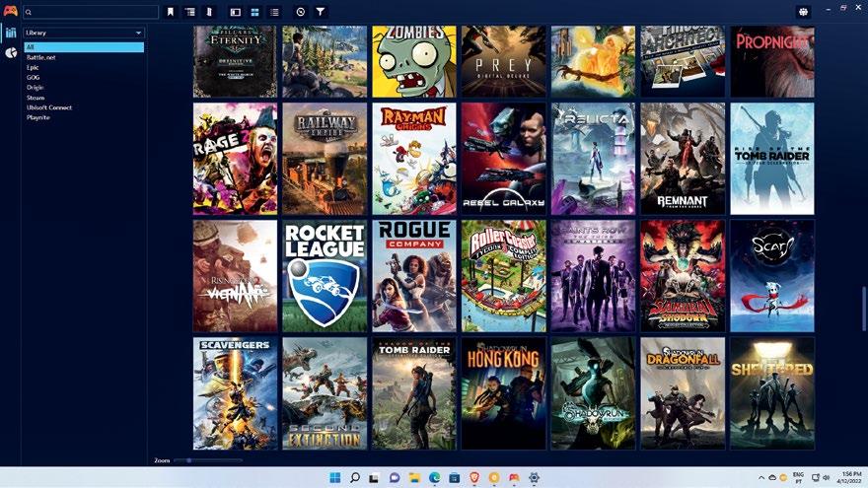Click the random game picker icon
The height and width of the screenshot is (488, 868).
point(301,12)
